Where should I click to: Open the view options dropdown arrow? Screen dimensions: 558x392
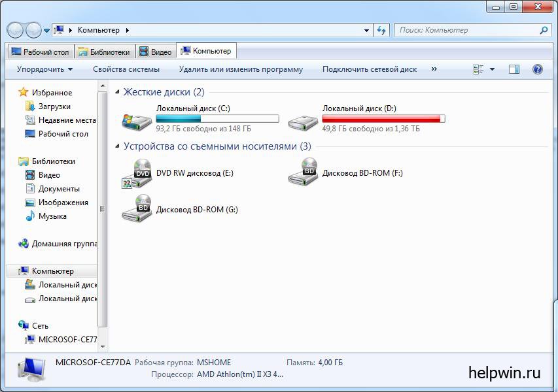(x=492, y=69)
